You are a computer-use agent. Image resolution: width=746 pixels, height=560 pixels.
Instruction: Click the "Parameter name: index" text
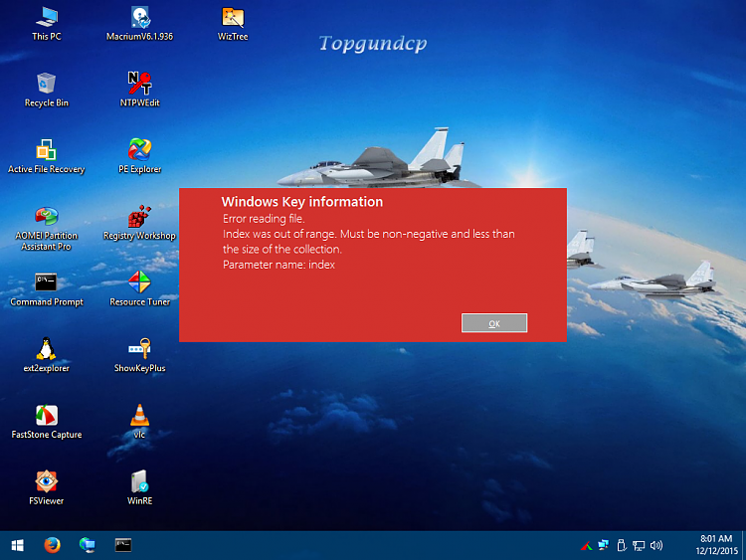coord(279,265)
